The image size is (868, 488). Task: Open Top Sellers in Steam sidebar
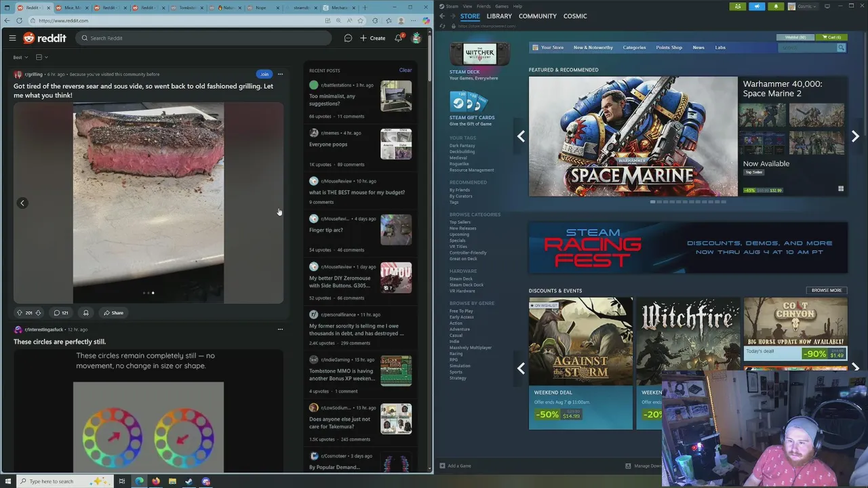460,222
